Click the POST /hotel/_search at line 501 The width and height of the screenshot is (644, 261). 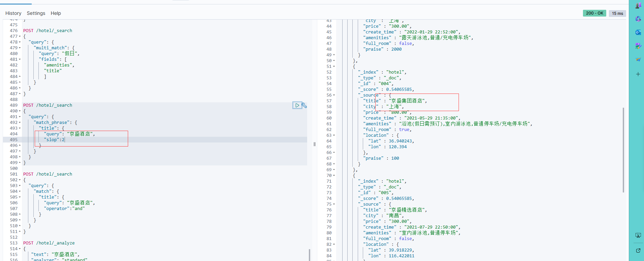point(48,174)
